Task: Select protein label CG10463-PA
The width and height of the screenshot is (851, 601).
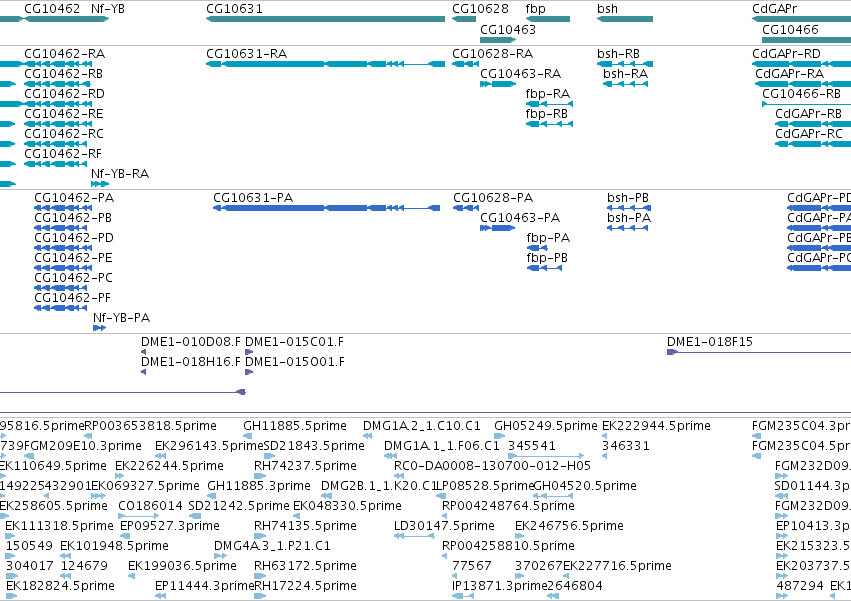Action: click(x=520, y=218)
